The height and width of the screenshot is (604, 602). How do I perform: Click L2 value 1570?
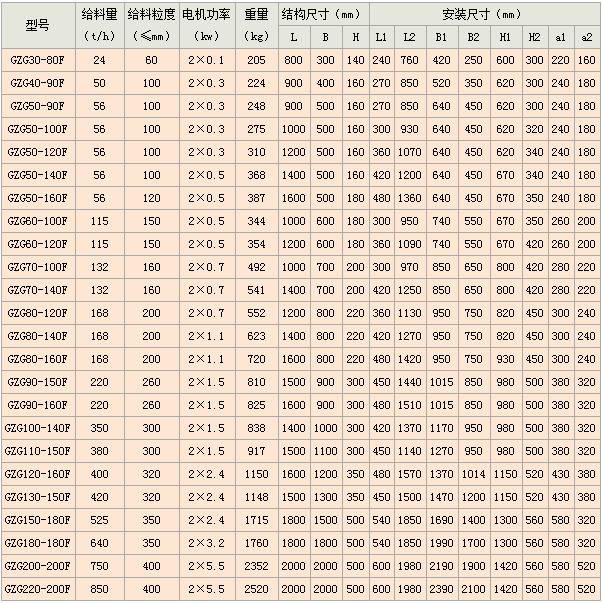point(409,474)
